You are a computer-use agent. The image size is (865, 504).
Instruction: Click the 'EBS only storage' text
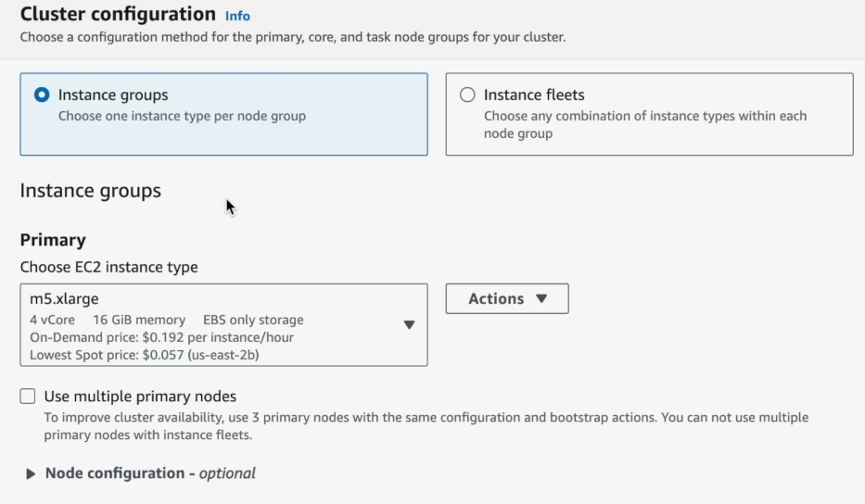pos(253,320)
